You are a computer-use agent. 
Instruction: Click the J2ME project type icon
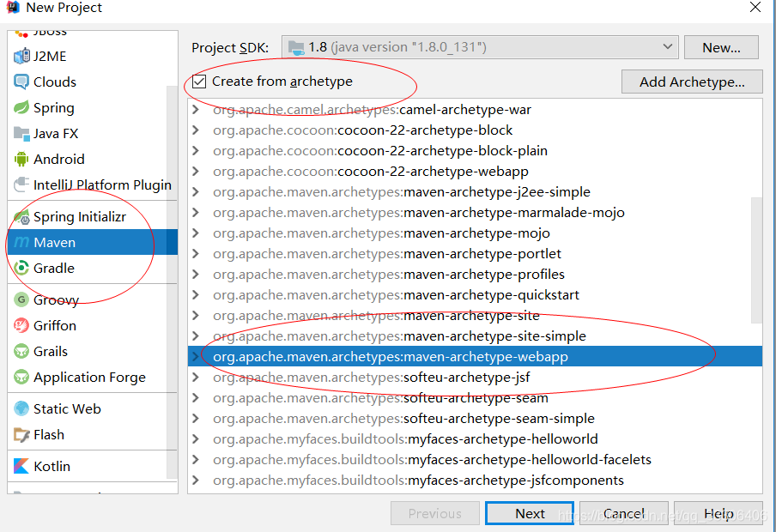pyautogui.click(x=21, y=57)
